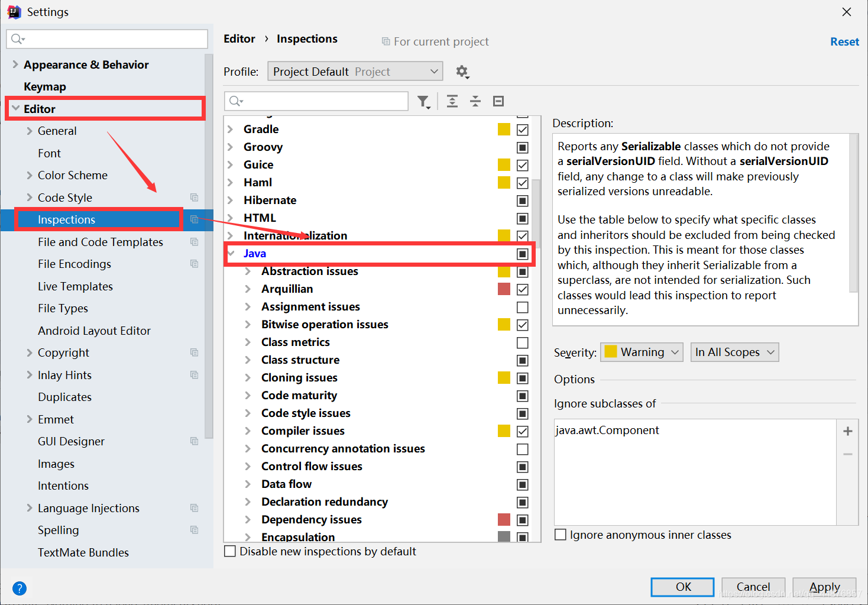
Task: Click the search icon in inspections search box
Action: (x=235, y=101)
